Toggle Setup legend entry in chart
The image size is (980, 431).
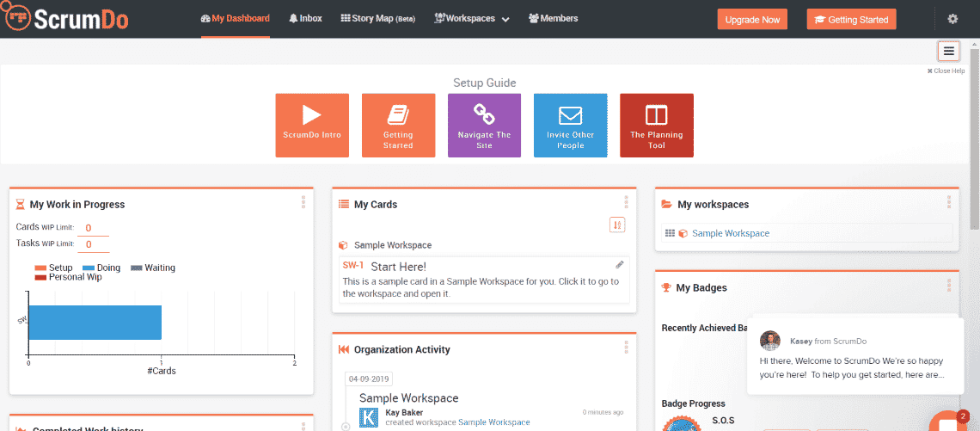[x=54, y=268]
